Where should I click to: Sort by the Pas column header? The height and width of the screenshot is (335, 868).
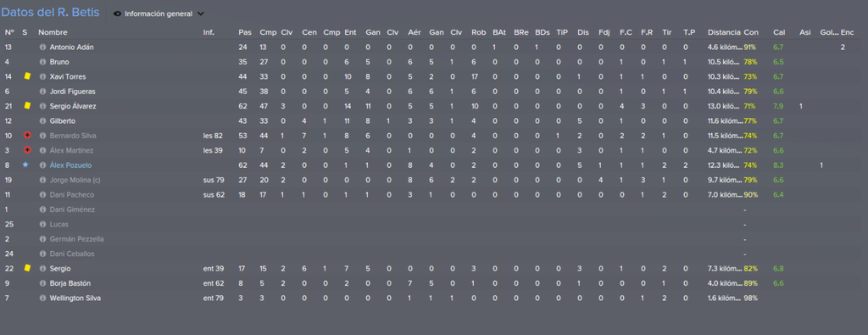244,33
